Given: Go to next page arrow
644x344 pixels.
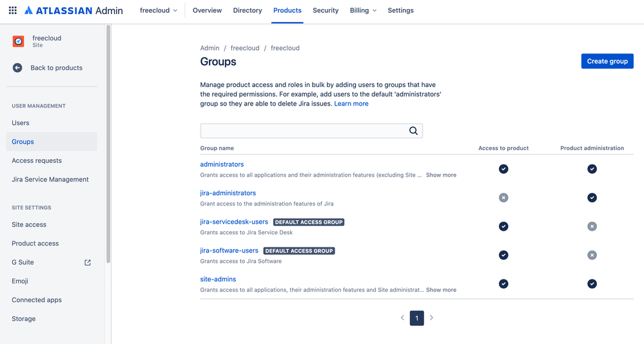Looking at the screenshot, I should click(x=431, y=318).
